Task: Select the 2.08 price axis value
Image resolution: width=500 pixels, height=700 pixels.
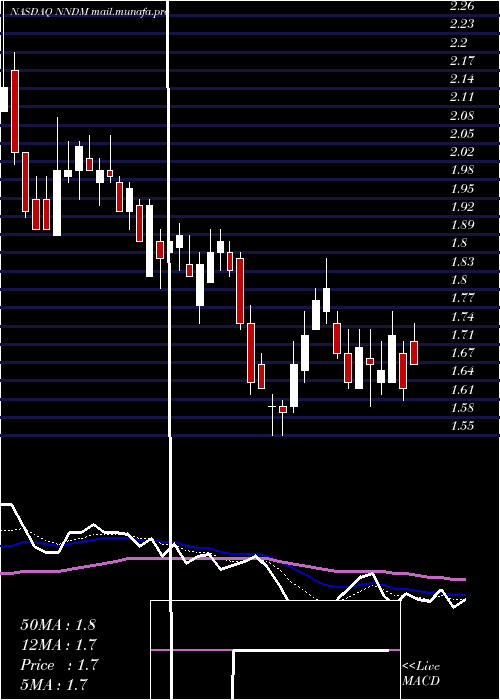Action: [x=462, y=116]
